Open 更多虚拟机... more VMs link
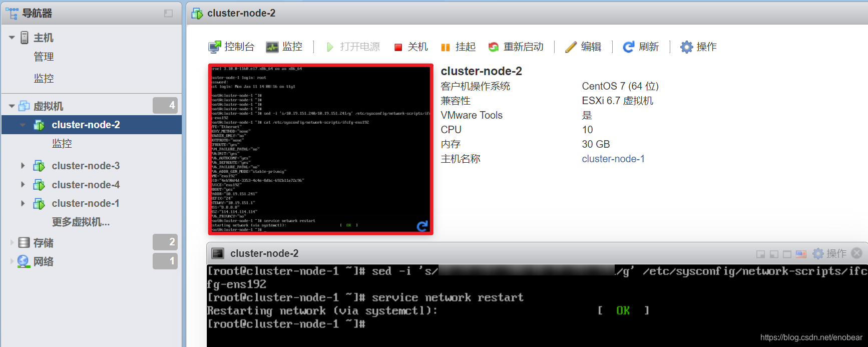 pyautogui.click(x=81, y=222)
